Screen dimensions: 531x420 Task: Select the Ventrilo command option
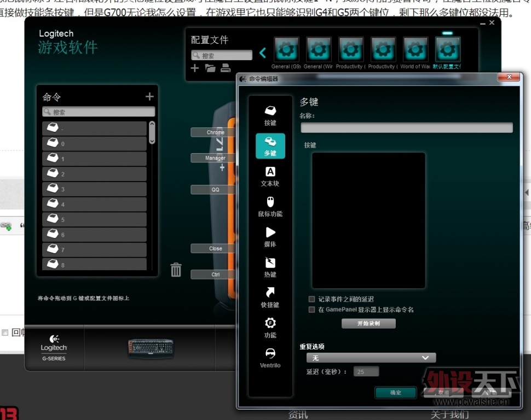[x=270, y=358]
